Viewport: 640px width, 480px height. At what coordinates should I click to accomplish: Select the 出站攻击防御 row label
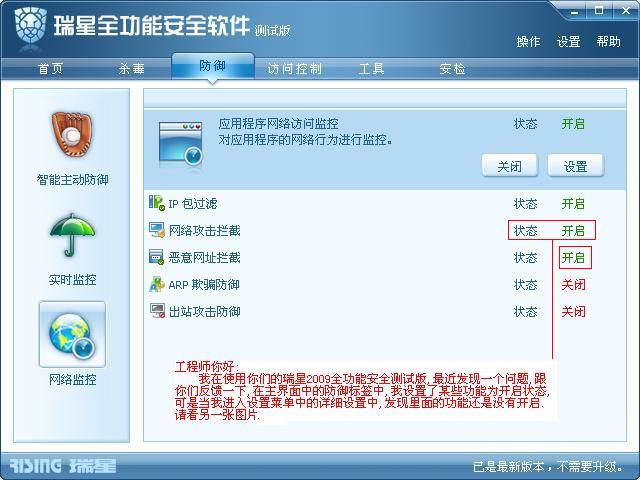(204, 312)
